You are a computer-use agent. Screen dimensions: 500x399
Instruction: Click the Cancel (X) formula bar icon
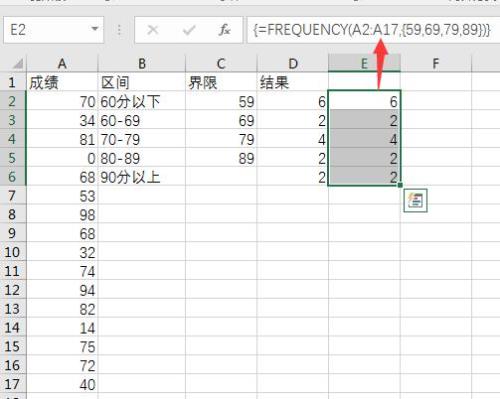point(153,30)
